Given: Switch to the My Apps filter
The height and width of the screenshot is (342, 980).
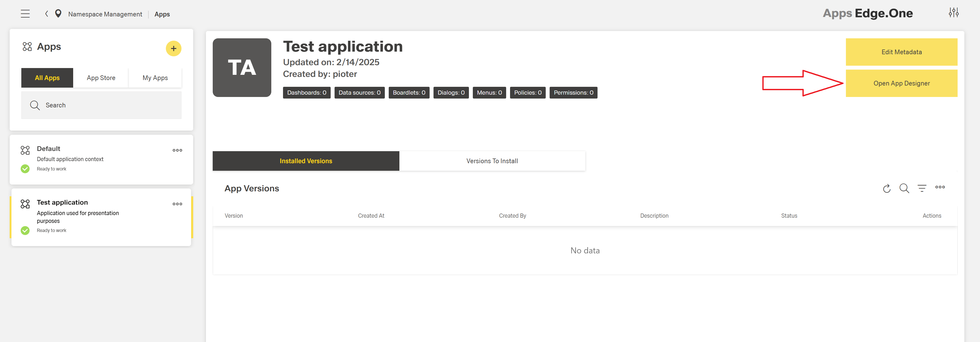Looking at the screenshot, I should click(155, 78).
